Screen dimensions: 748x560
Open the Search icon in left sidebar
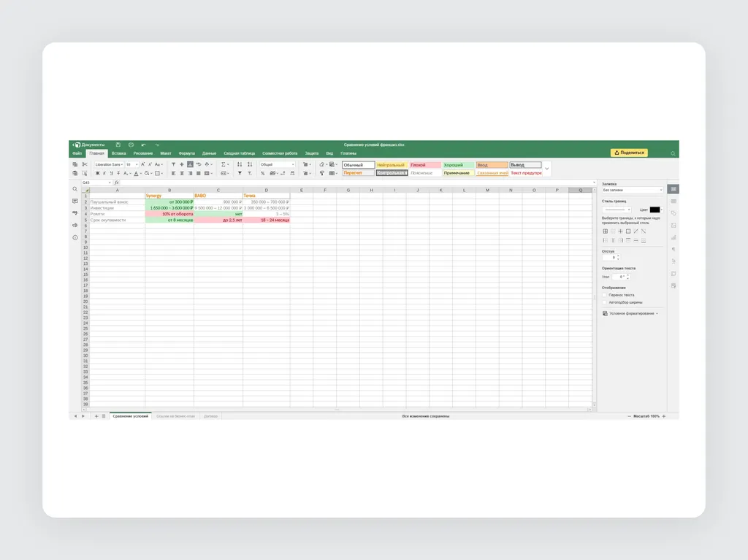pos(75,189)
